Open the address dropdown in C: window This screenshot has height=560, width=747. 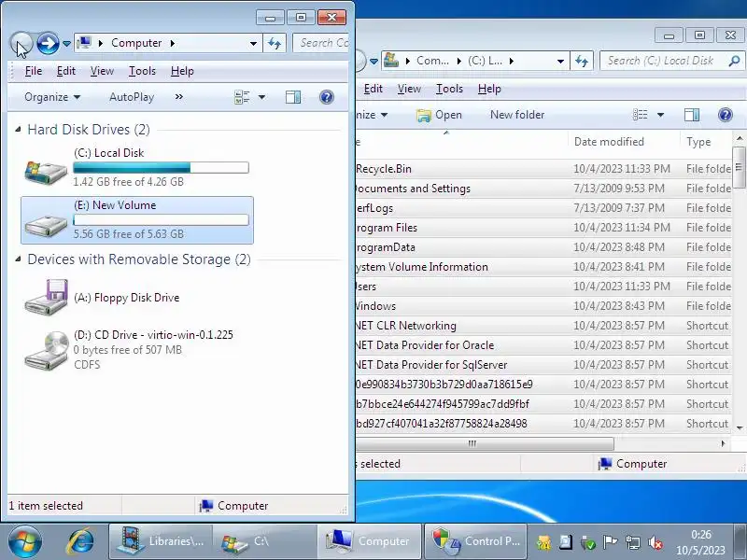click(560, 61)
